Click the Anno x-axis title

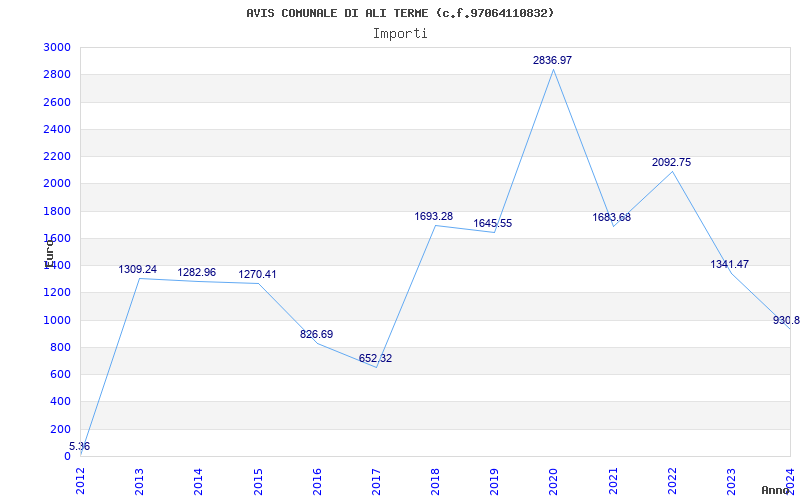[776, 490]
